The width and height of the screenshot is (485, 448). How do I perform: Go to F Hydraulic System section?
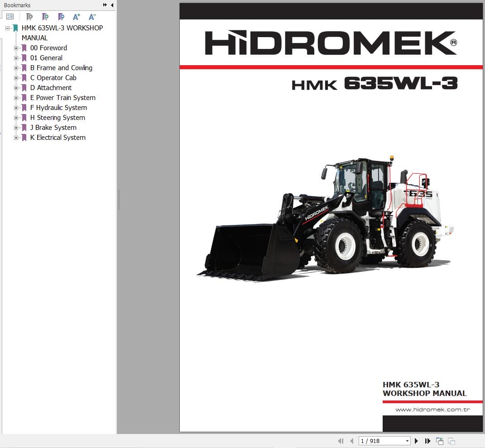click(x=59, y=108)
